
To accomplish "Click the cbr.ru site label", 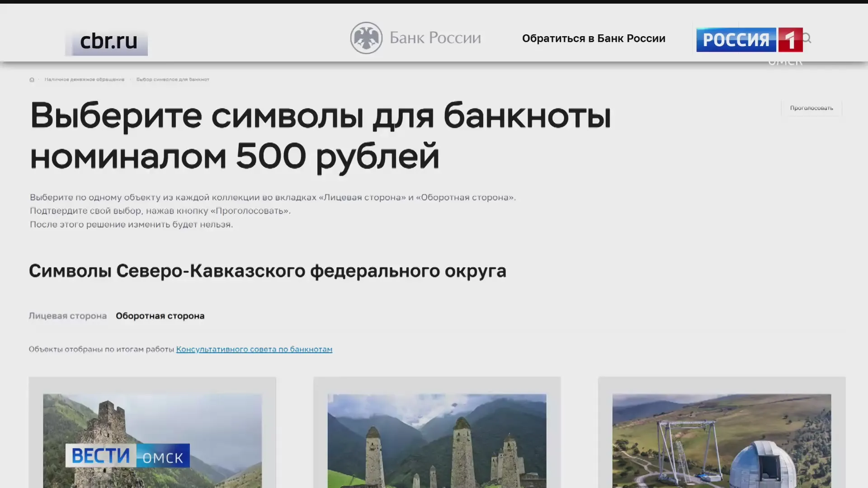I will [108, 42].
